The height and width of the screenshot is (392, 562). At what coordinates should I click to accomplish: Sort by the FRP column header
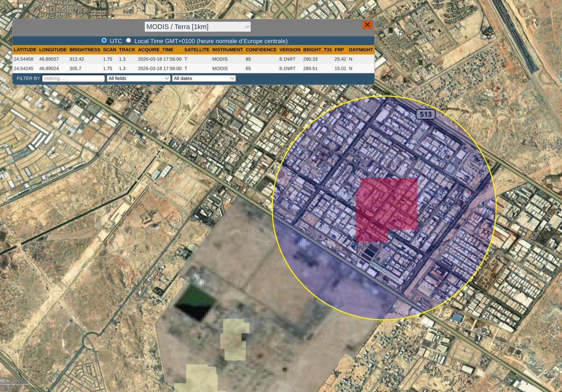(x=339, y=50)
